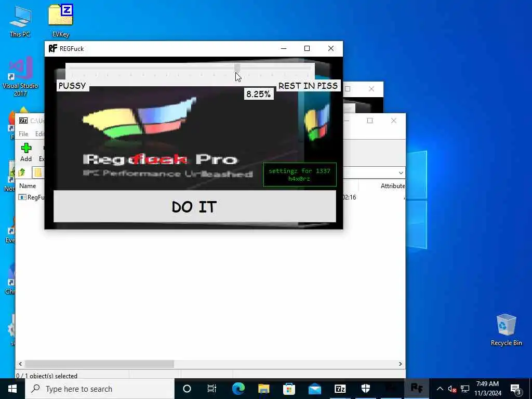Close the second REGFuck window behind
The image size is (532, 399).
pyautogui.click(x=371, y=89)
